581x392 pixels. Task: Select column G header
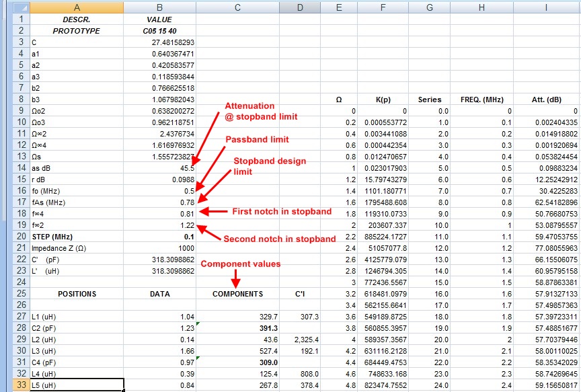click(x=430, y=7)
